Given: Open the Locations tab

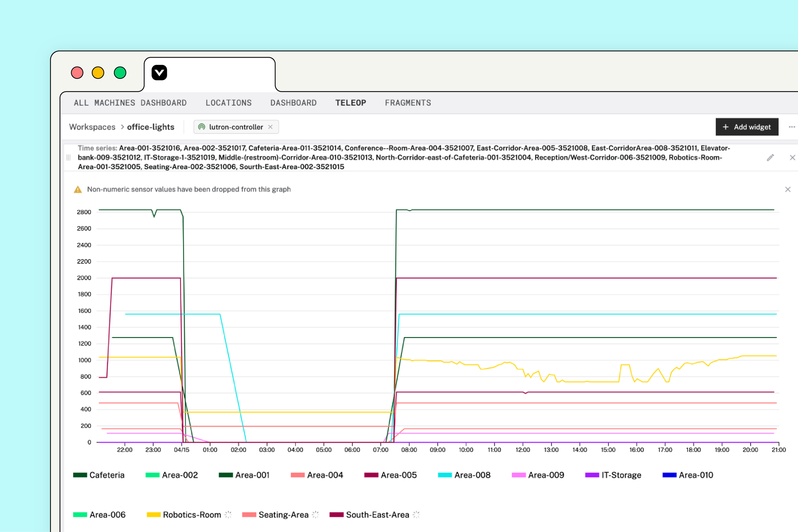Looking at the screenshot, I should pyautogui.click(x=228, y=103).
